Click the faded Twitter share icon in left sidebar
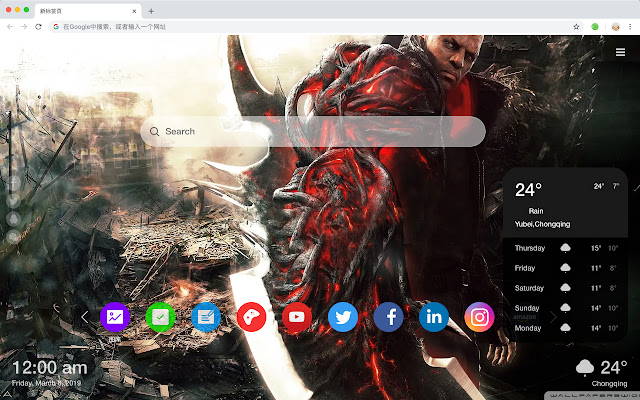640x400 pixels. [13, 200]
